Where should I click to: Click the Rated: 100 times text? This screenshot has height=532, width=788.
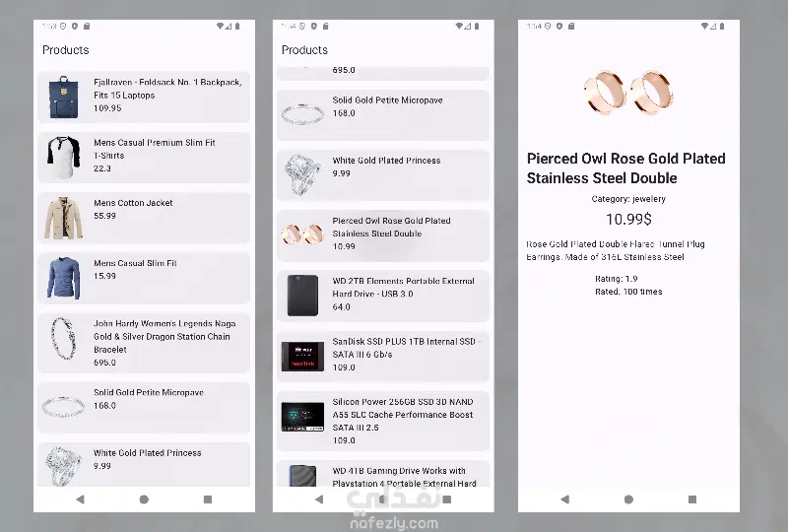tap(628, 292)
